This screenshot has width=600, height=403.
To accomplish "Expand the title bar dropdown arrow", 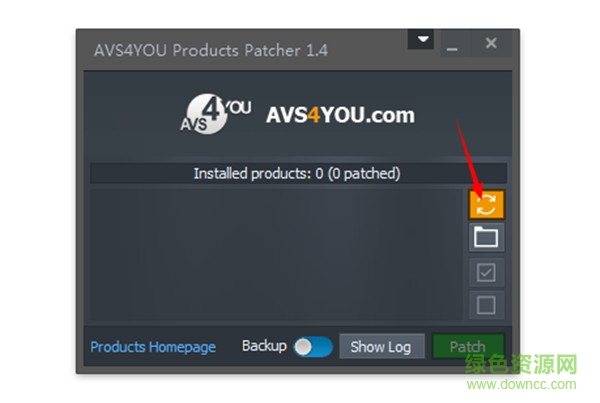I will tap(421, 39).
